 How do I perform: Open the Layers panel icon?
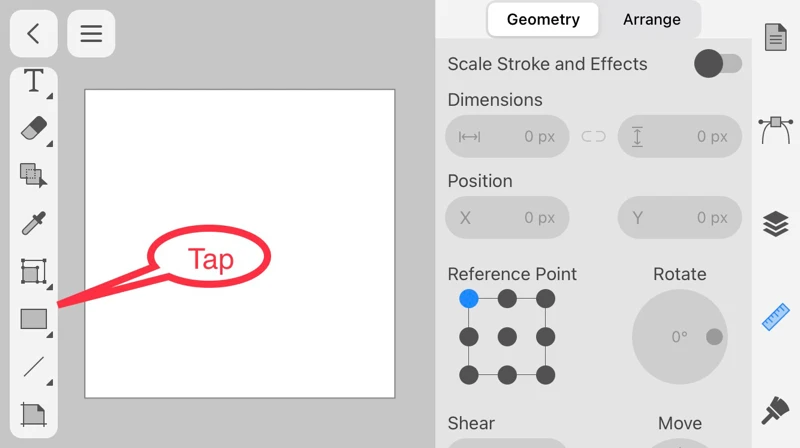[x=775, y=224]
